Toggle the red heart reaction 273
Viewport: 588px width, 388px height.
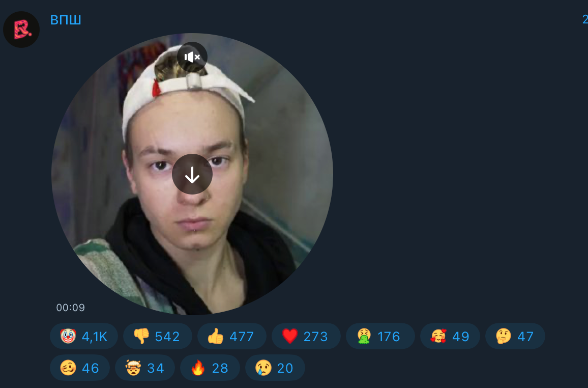tap(306, 336)
